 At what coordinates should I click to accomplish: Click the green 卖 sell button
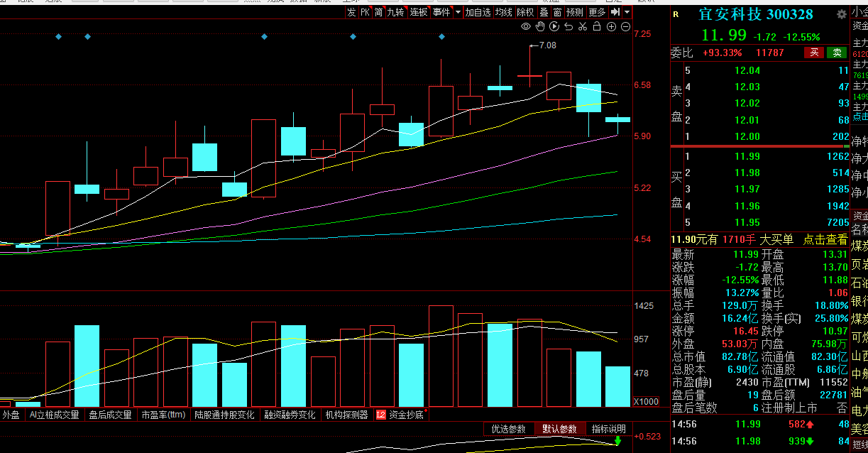coord(837,53)
